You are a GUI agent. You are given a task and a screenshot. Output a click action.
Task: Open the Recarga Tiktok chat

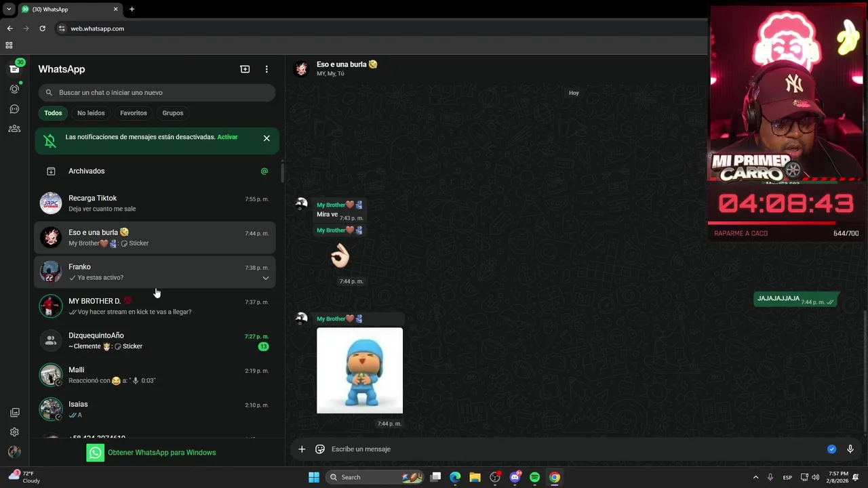point(155,203)
